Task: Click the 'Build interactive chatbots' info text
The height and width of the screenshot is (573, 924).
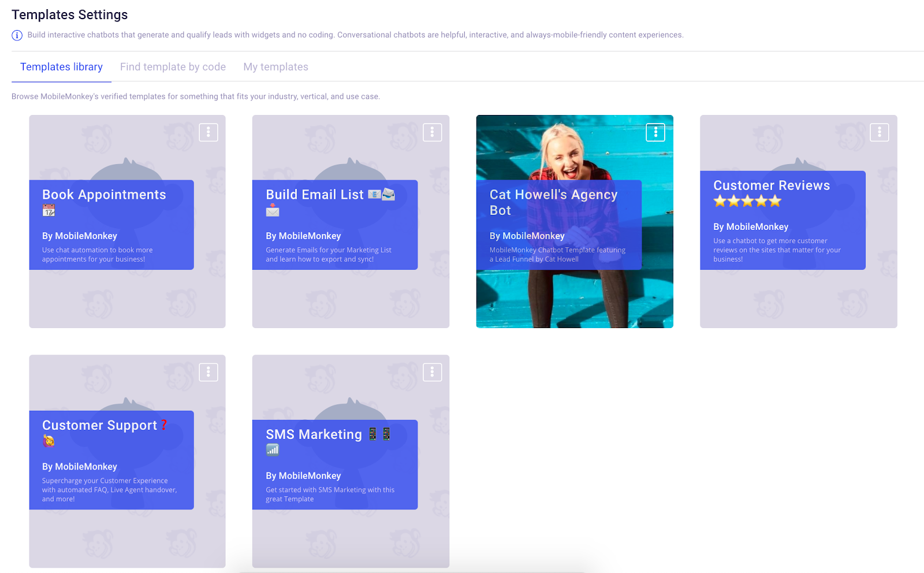Action: point(355,35)
